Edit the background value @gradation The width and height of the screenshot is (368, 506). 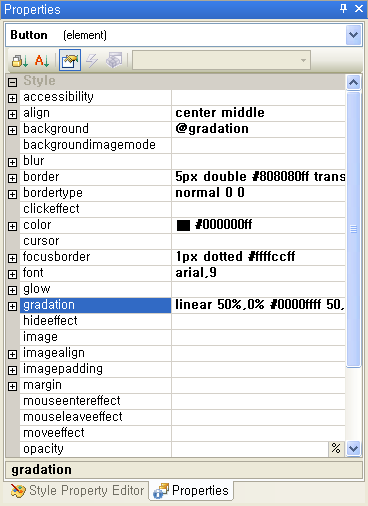(258, 129)
